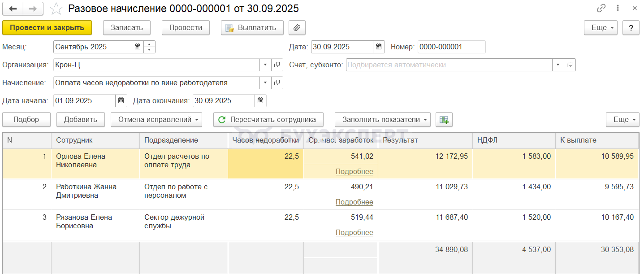
Task: Click the Номер input field
Action: click(x=451, y=47)
